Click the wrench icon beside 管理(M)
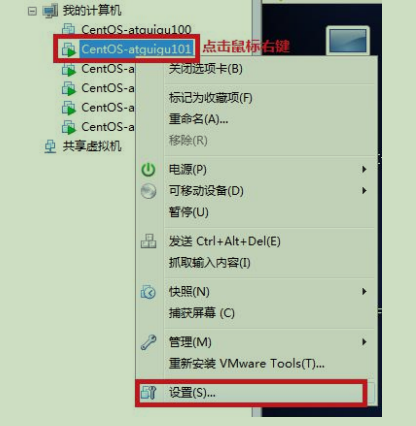This screenshot has width=416, height=426. [x=148, y=342]
